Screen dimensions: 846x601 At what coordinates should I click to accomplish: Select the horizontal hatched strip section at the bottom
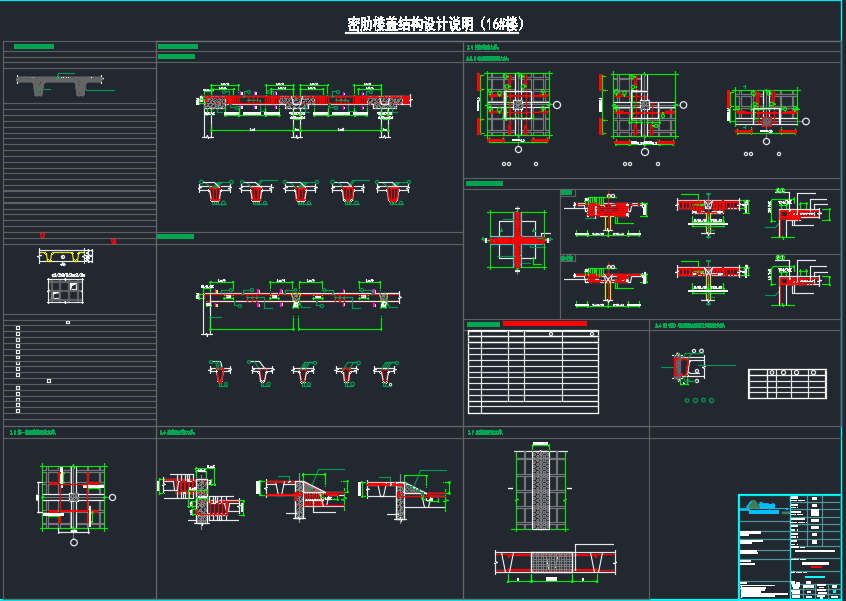pos(555,562)
